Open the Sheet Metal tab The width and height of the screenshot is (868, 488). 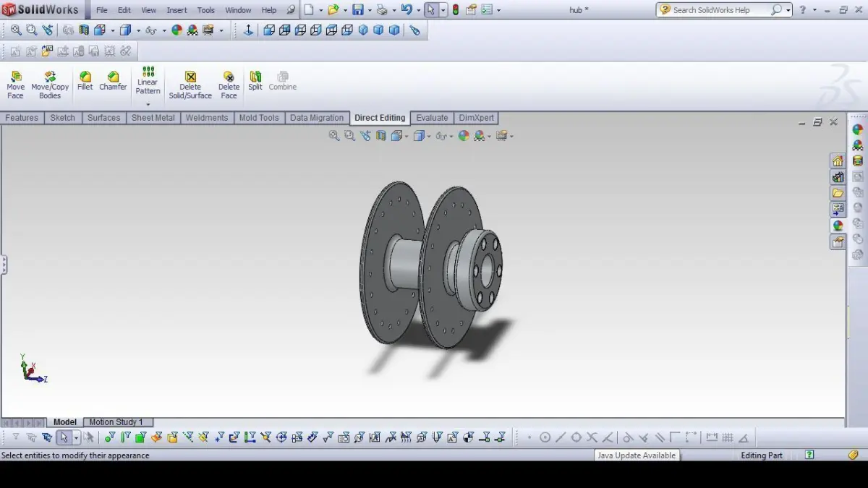(153, 118)
